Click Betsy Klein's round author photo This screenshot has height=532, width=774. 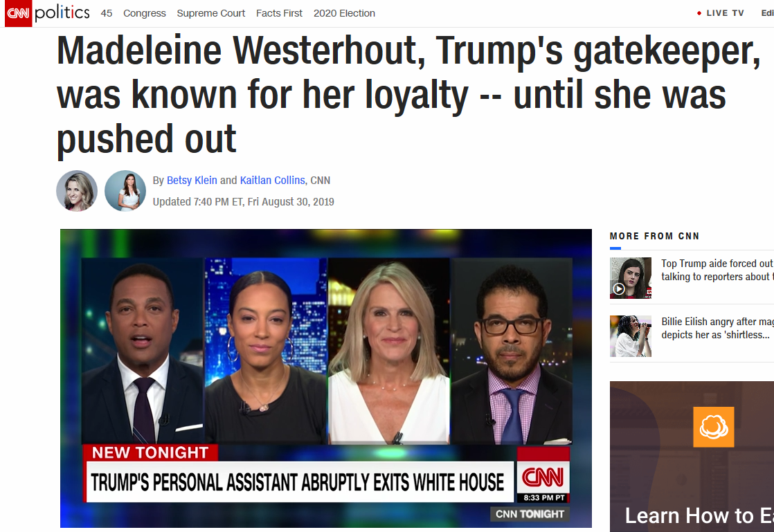pos(77,191)
